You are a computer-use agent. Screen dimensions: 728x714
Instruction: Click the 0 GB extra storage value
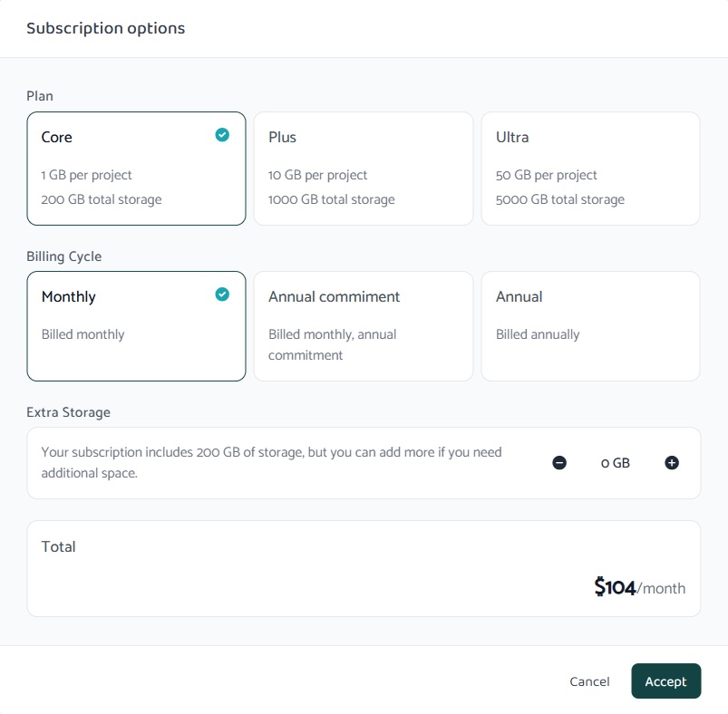click(x=616, y=463)
